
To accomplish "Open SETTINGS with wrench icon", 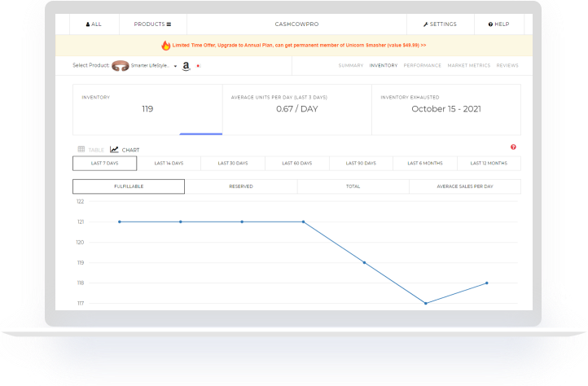I will coord(441,24).
